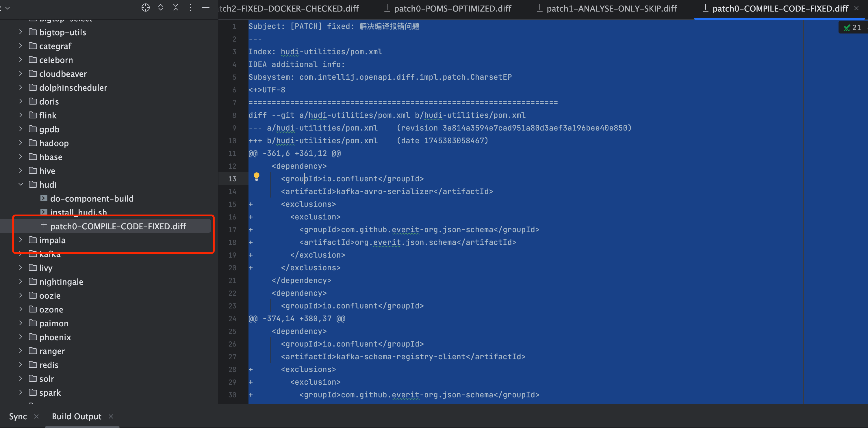Close the Sync tab
868x428 pixels.
36,416
